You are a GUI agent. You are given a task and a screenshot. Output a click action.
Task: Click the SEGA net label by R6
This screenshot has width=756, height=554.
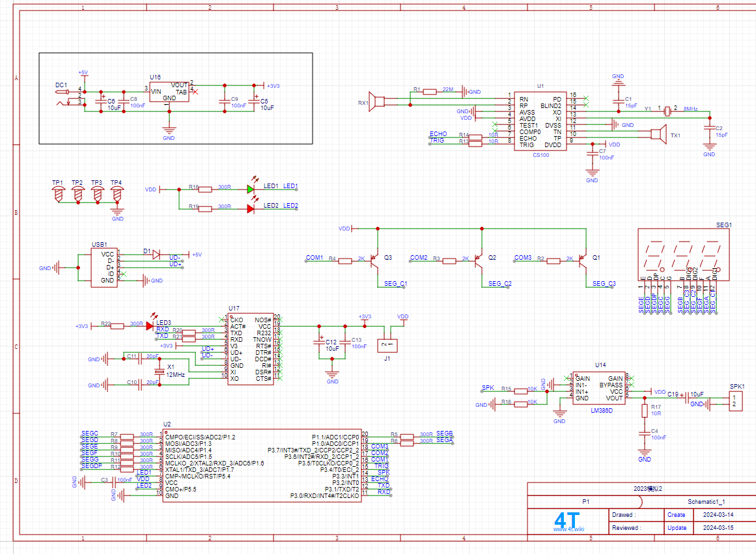pyautogui.click(x=445, y=439)
